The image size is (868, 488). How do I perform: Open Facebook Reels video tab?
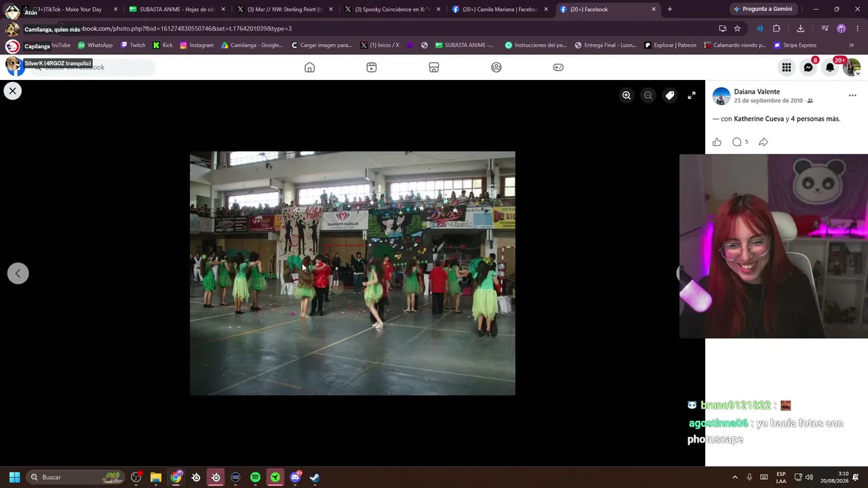click(x=372, y=67)
